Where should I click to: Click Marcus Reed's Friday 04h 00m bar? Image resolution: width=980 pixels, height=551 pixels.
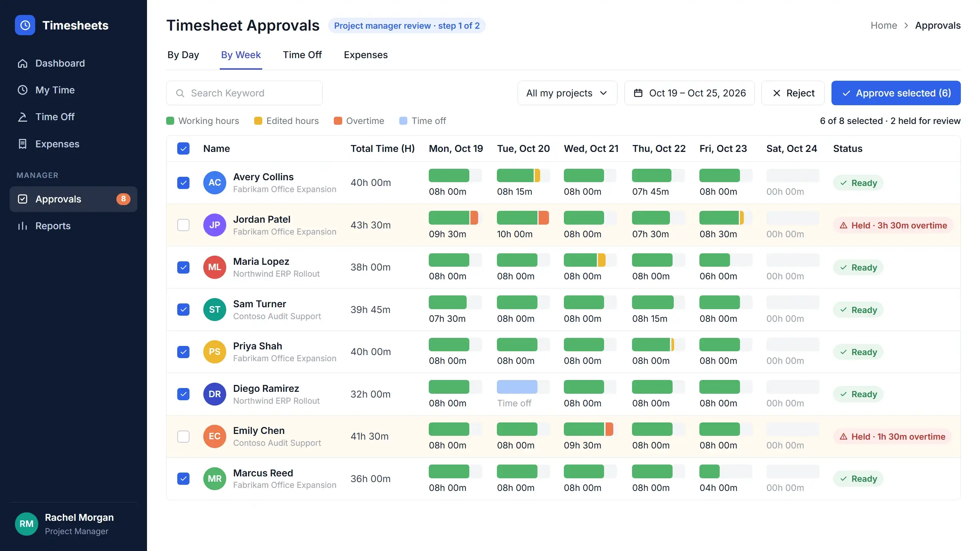(x=709, y=471)
